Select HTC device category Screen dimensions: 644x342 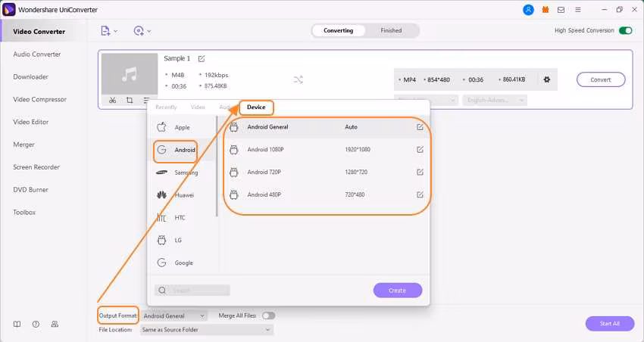pyautogui.click(x=181, y=218)
